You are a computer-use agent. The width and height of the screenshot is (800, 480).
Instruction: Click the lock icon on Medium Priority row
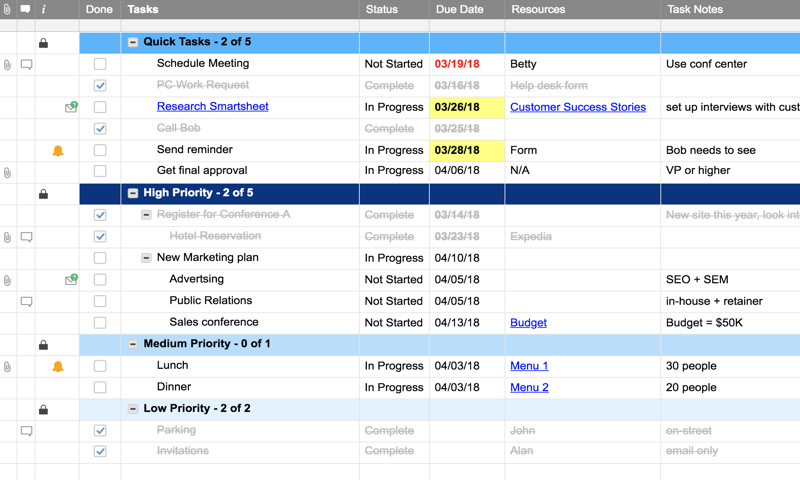43,345
